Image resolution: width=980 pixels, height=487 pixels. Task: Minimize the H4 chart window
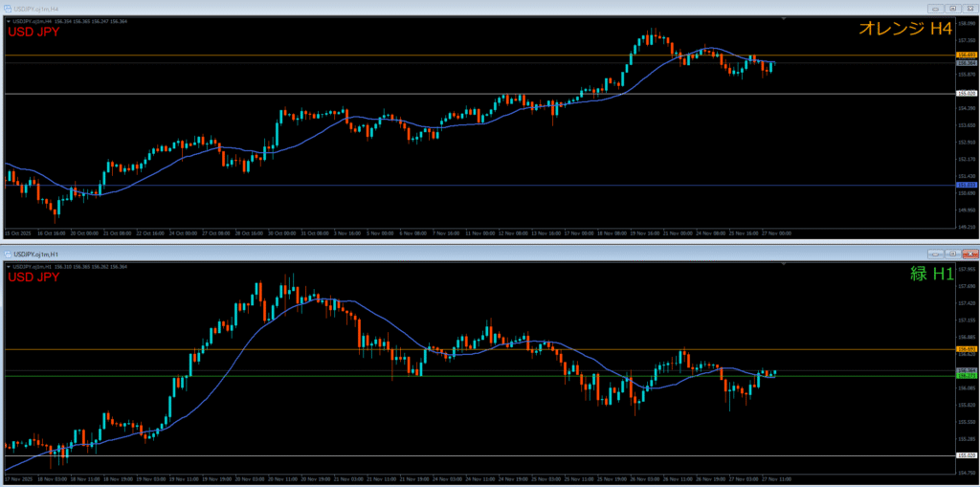(935, 9)
